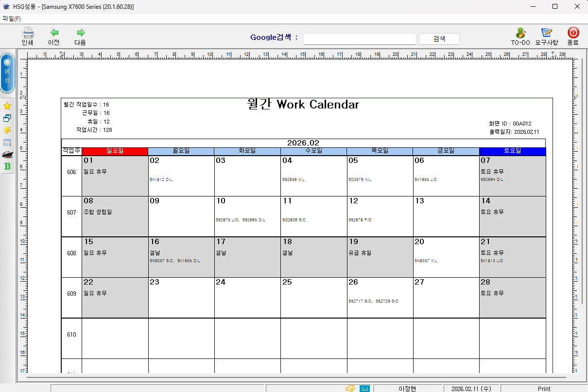Click the left margin marker on top ruler

pyautogui.click(x=61, y=53)
